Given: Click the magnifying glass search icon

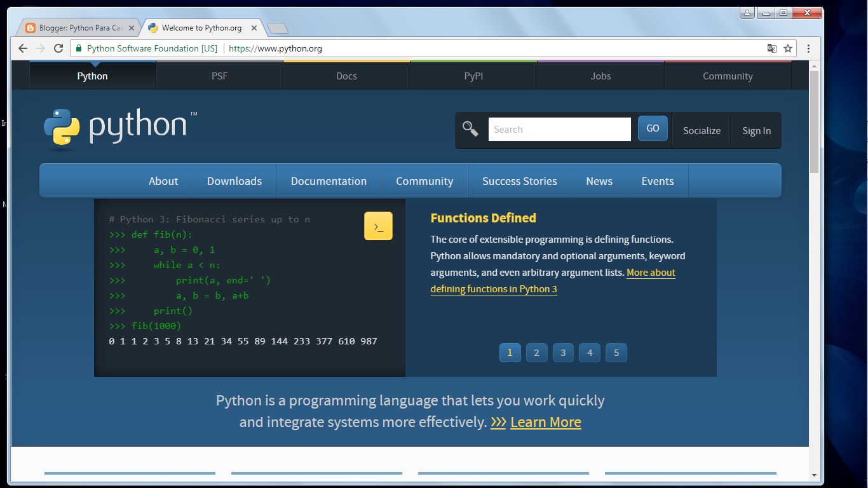Looking at the screenshot, I should (470, 128).
